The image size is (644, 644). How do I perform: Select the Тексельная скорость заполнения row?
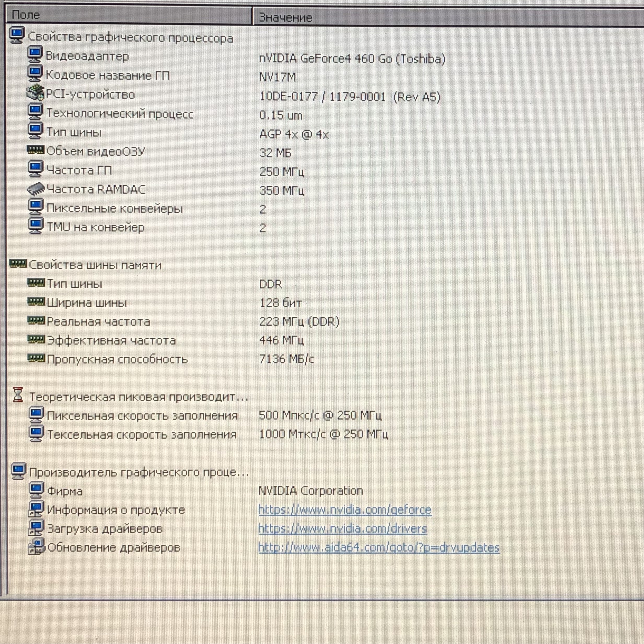tap(141, 434)
